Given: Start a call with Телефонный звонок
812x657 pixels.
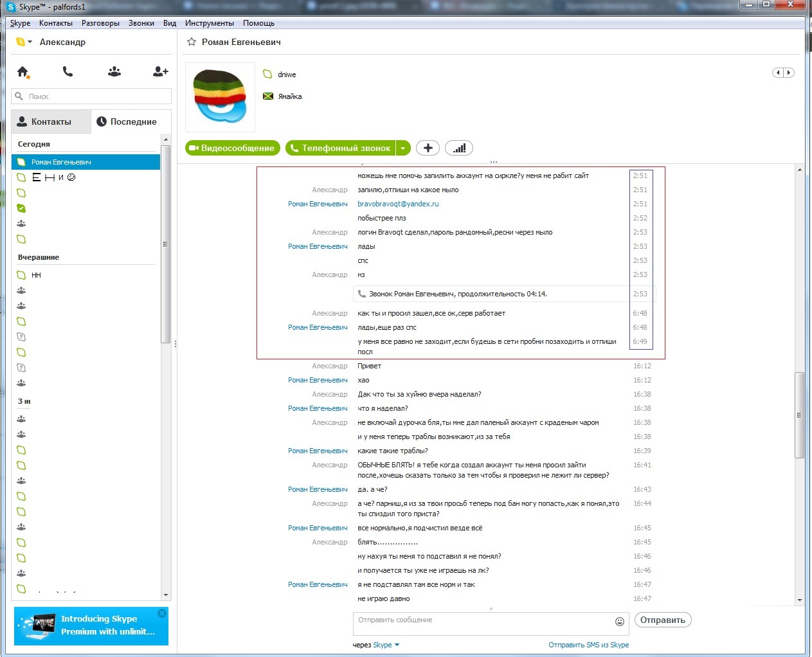Looking at the screenshot, I should 341,148.
